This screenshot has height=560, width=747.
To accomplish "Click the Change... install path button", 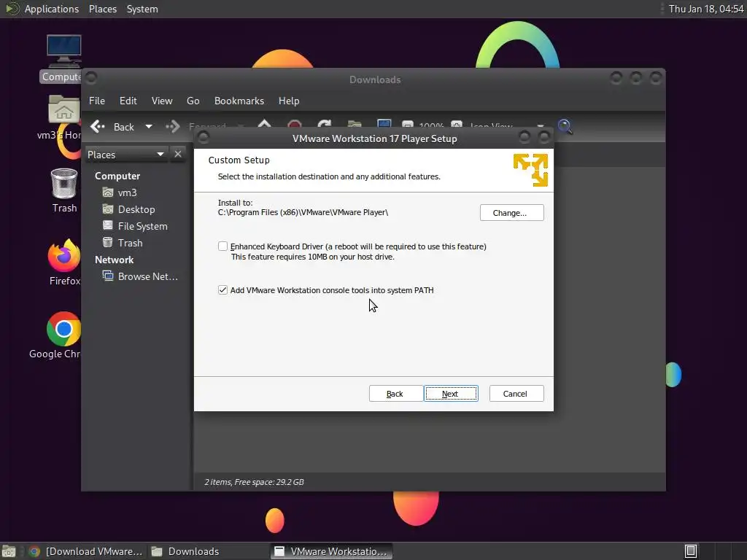I will [x=511, y=213].
